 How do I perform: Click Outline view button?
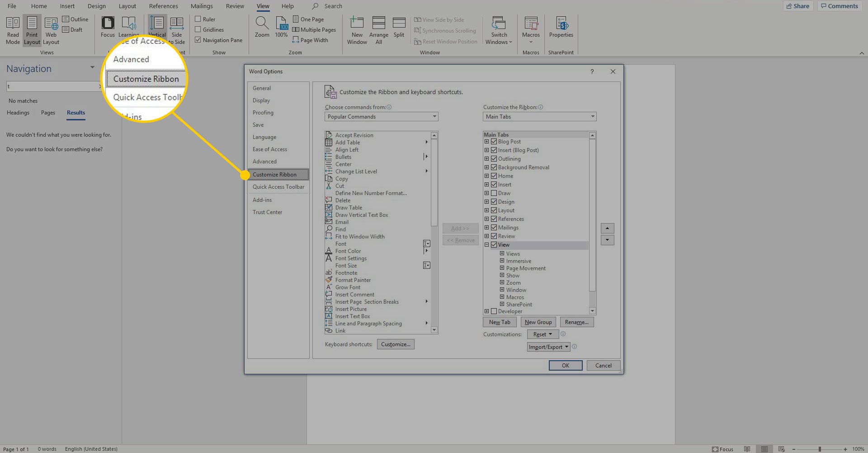pos(75,19)
